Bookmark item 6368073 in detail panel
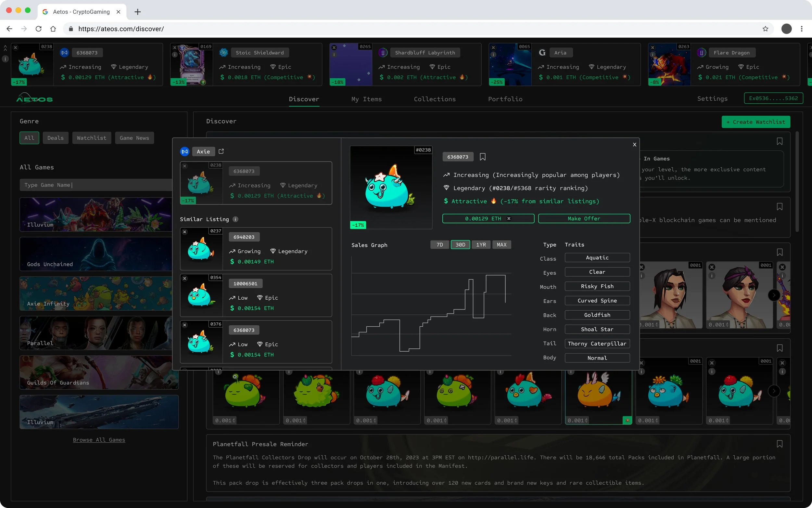 click(x=482, y=157)
